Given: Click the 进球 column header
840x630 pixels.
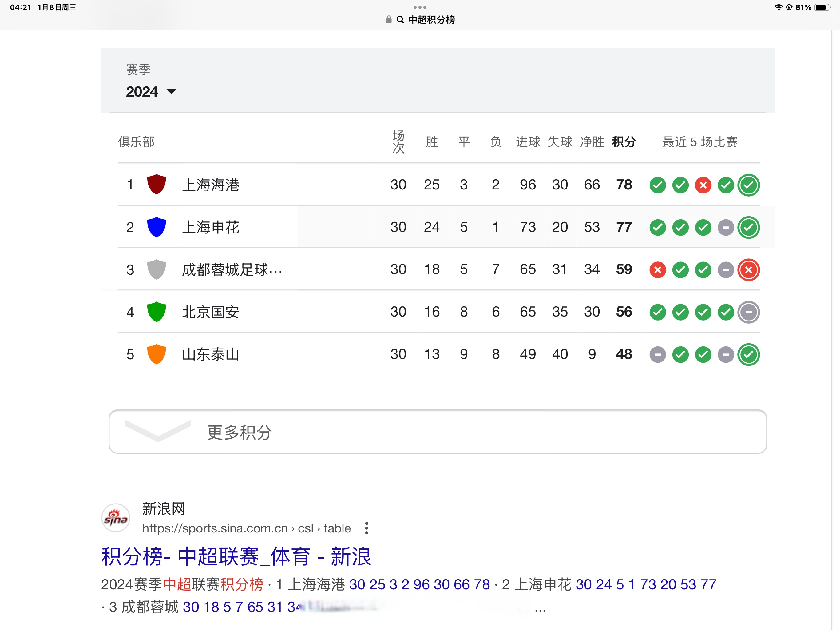Looking at the screenshot, I should 528,142.
